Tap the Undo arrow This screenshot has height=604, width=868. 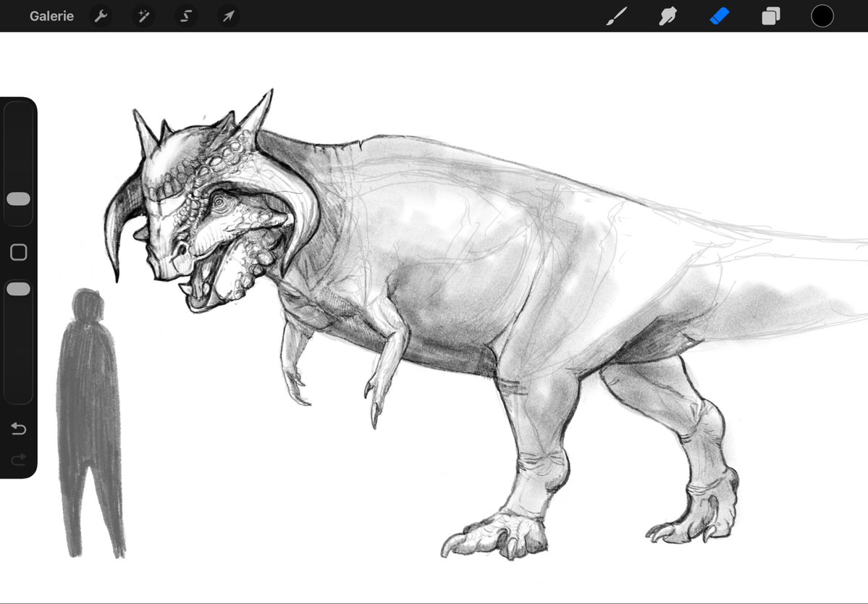coord(18,429)
